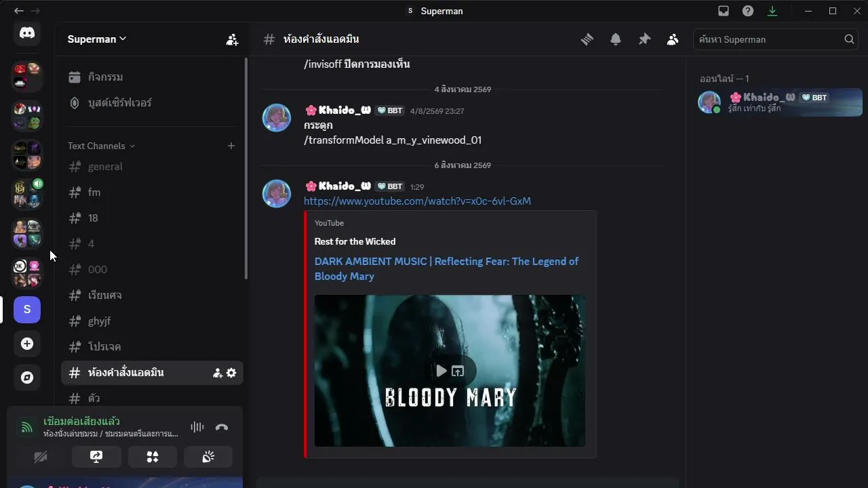Switch to the โปรเจค channel
Screen dimensions: 868x488
click(152, 347)
